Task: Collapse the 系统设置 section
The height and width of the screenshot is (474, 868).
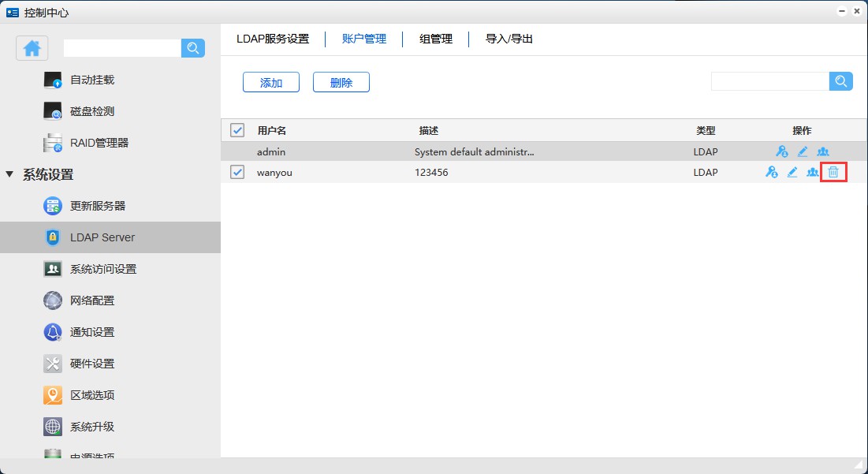Action: pyautogui.click(x=9, y=174)
